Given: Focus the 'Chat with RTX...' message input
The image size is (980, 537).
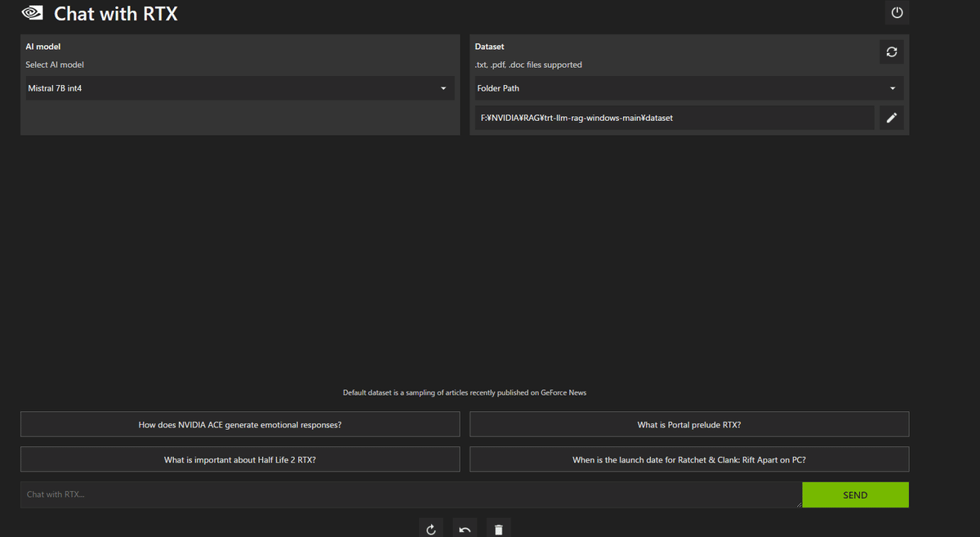Looking at the screenshot, I should coord(411,494).
